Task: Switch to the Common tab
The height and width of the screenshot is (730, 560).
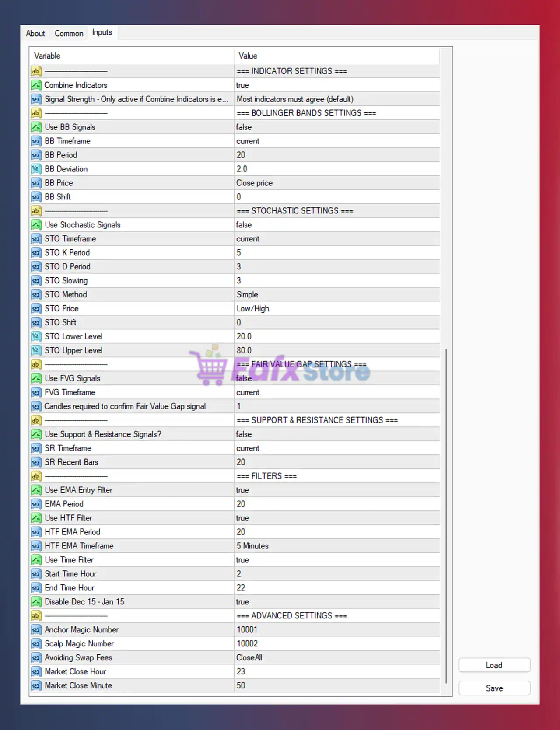Action: coord(69,33)
